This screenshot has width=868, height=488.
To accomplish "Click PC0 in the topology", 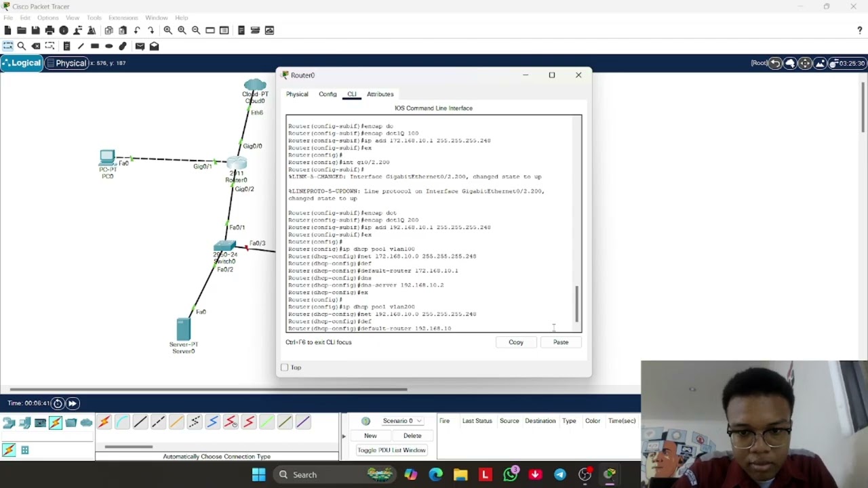I will tap(107, 159).
